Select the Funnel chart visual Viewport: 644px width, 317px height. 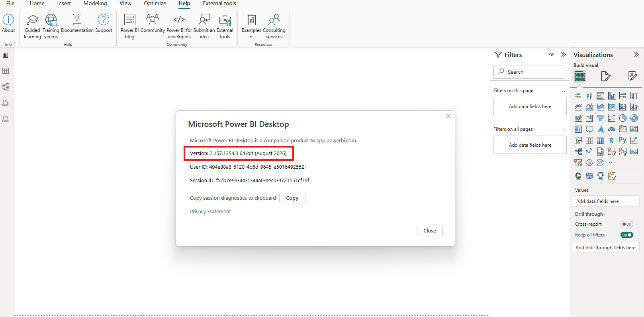[601, 118]
